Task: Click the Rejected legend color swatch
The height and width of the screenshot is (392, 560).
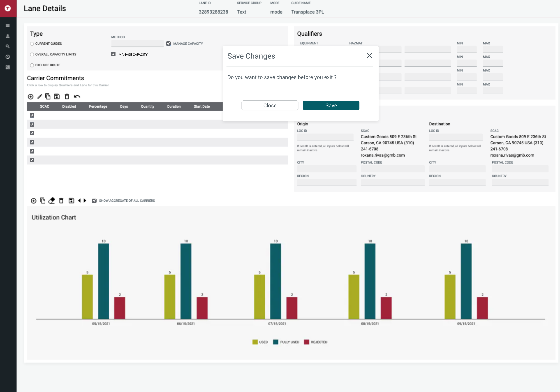Action: [x=306, y=342]
